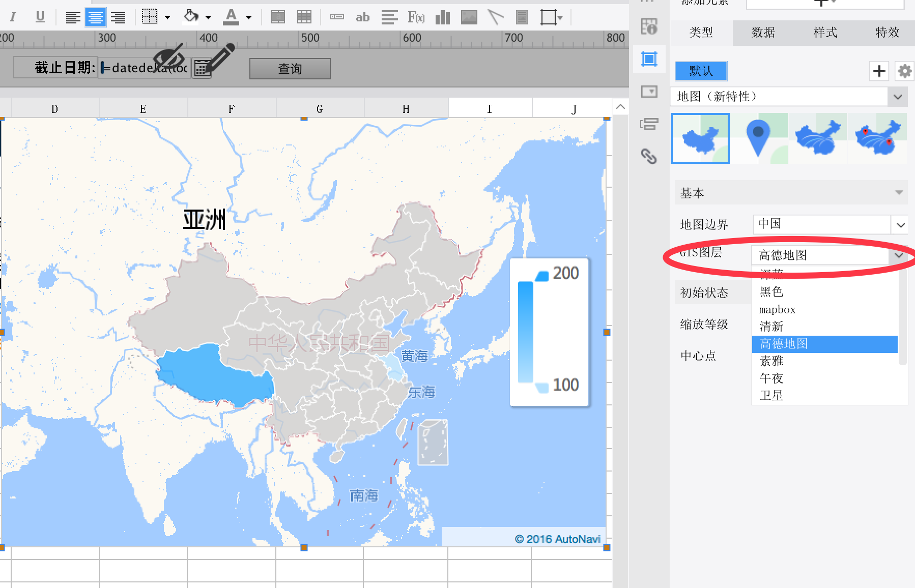Click the 默认 chart button
This screenshot has height=588, width=915.
click(x=701, y=71)
